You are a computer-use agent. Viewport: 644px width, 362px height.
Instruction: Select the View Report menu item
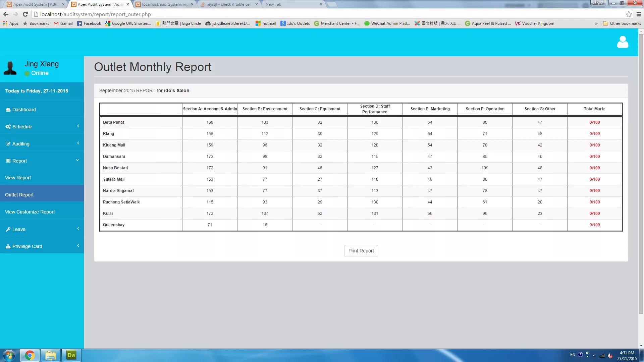tap(18, 177)
